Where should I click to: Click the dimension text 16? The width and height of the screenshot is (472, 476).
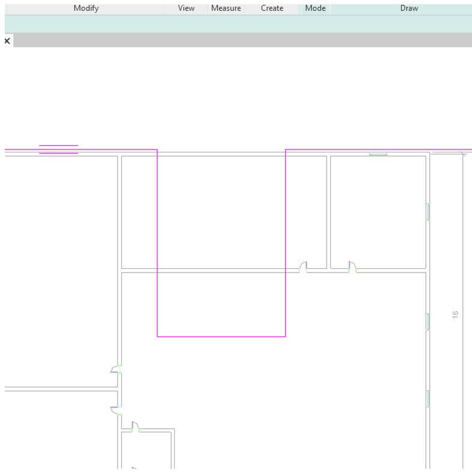point(455,315)
